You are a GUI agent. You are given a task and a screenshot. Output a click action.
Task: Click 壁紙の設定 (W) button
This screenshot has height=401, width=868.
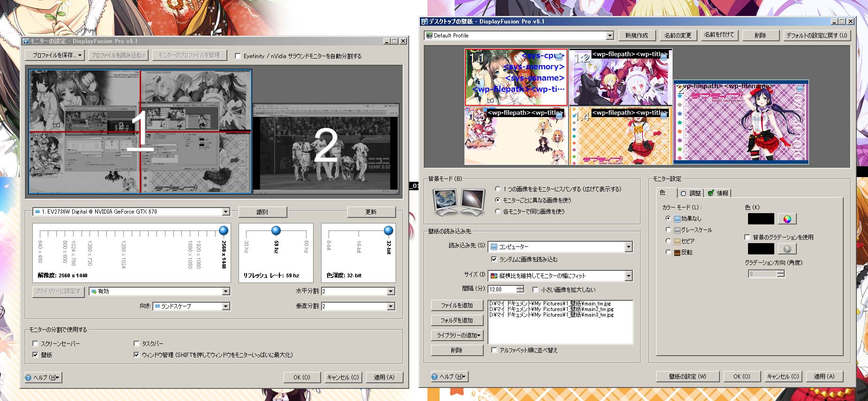(688, 377)
